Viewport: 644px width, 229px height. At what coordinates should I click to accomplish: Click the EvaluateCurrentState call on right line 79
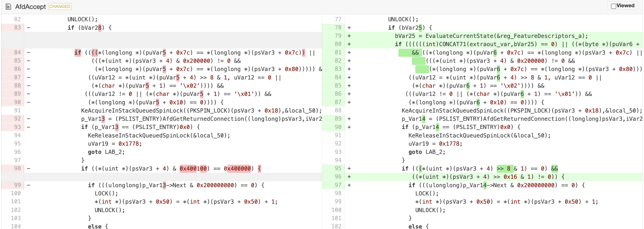click(x=507, y=36)
